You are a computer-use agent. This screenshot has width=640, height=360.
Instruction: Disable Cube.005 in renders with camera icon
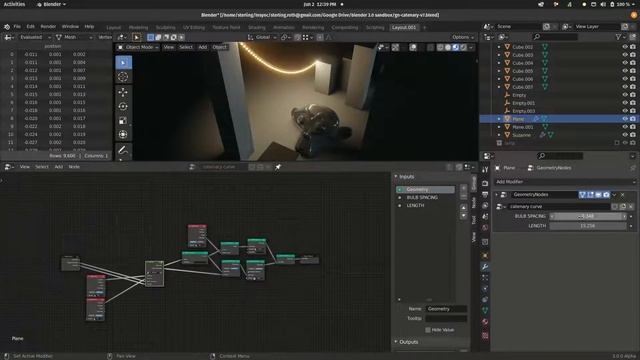click(633, 71)
